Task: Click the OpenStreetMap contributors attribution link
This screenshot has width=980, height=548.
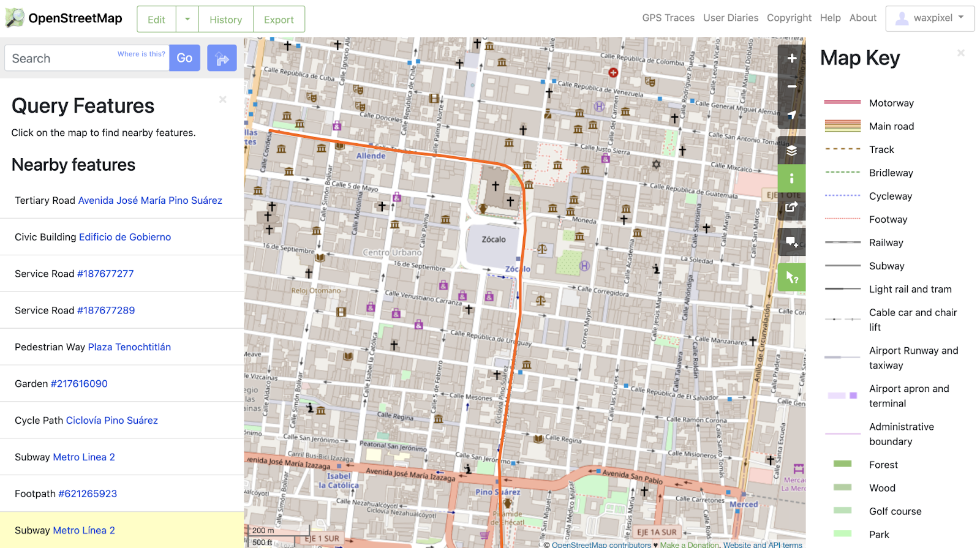Action: [x=601, y=544]
